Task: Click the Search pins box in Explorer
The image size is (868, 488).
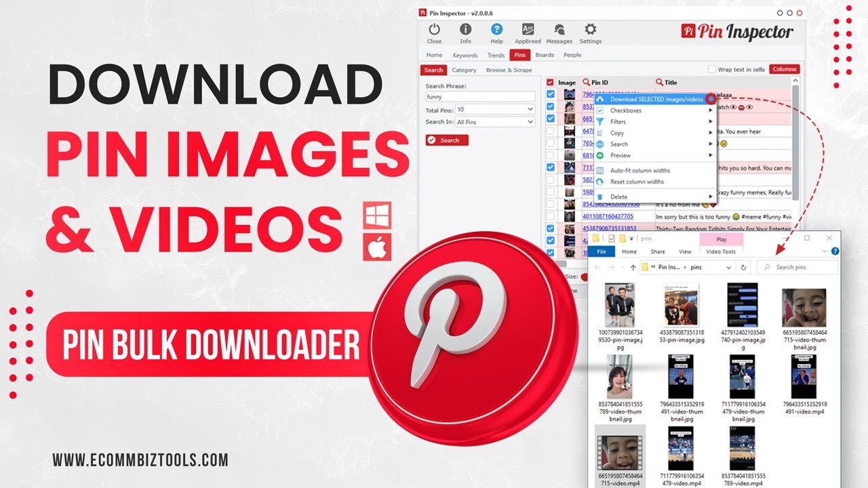Action: click(797, 267)
